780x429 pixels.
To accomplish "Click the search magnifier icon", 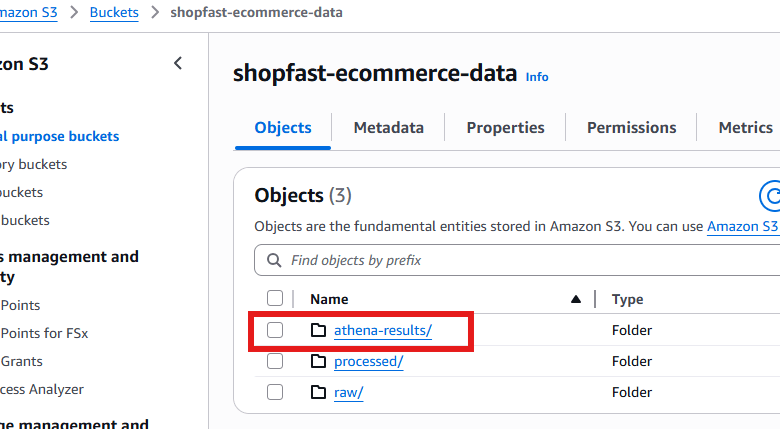I will (274, 260).
